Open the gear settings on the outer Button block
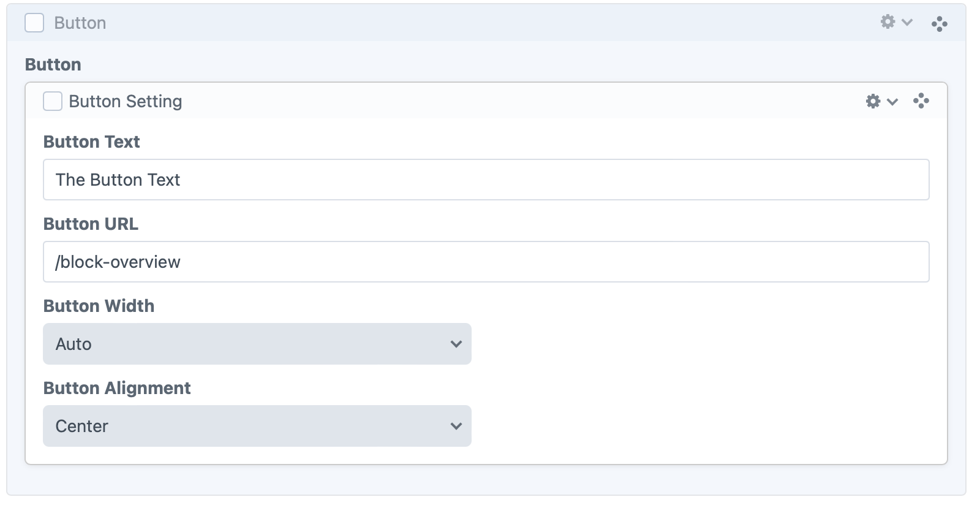 888,22
